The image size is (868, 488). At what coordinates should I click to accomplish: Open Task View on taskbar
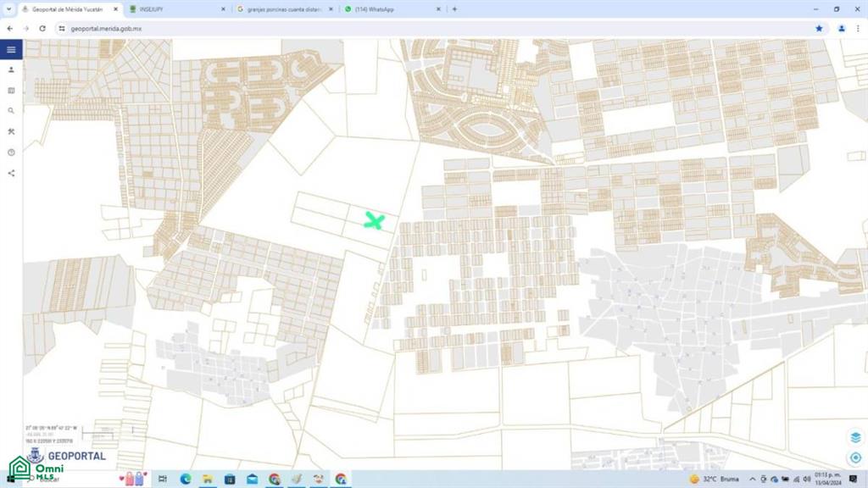[x=162, y=479]
